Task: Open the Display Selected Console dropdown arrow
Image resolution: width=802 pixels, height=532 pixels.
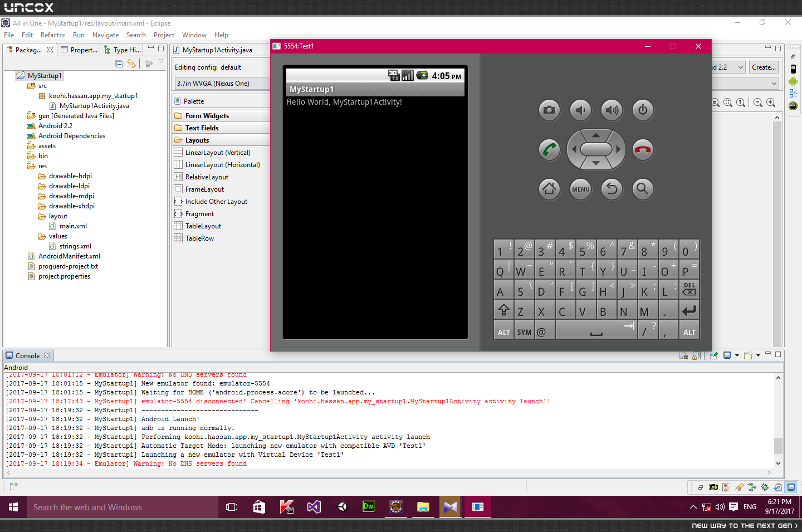Action: [737, 355]
